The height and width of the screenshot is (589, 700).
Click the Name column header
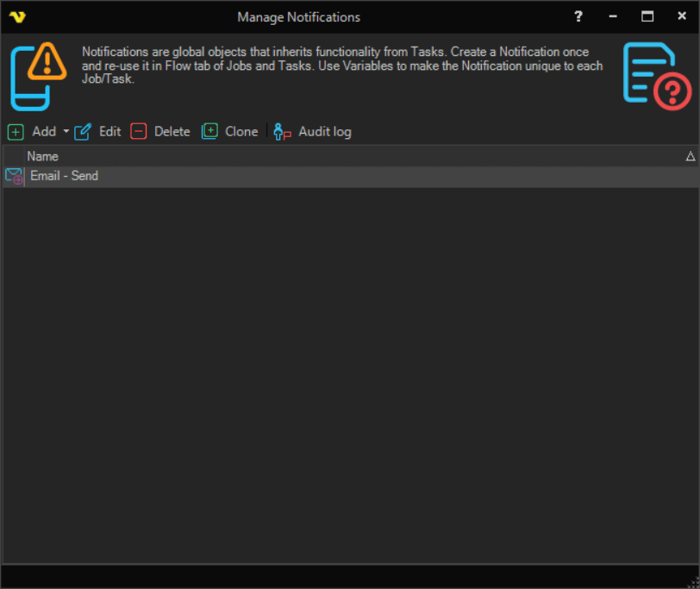43,156
